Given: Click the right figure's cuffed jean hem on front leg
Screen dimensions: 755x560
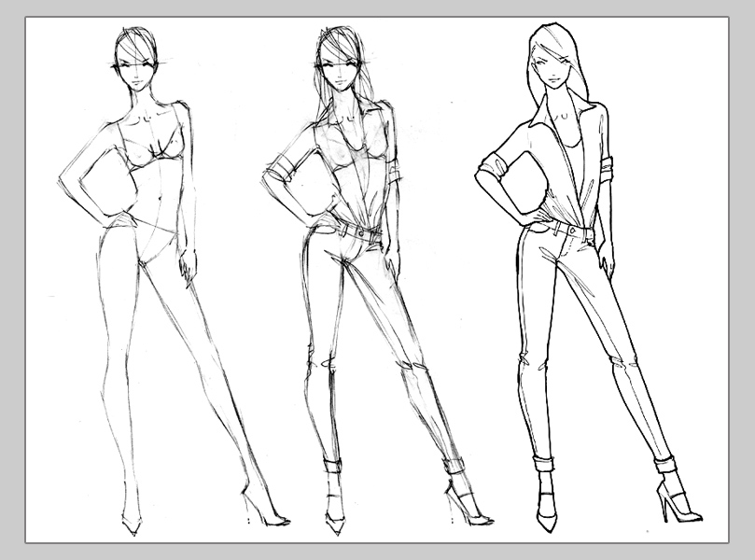Looking at the screenshot, I should [544, 461].
